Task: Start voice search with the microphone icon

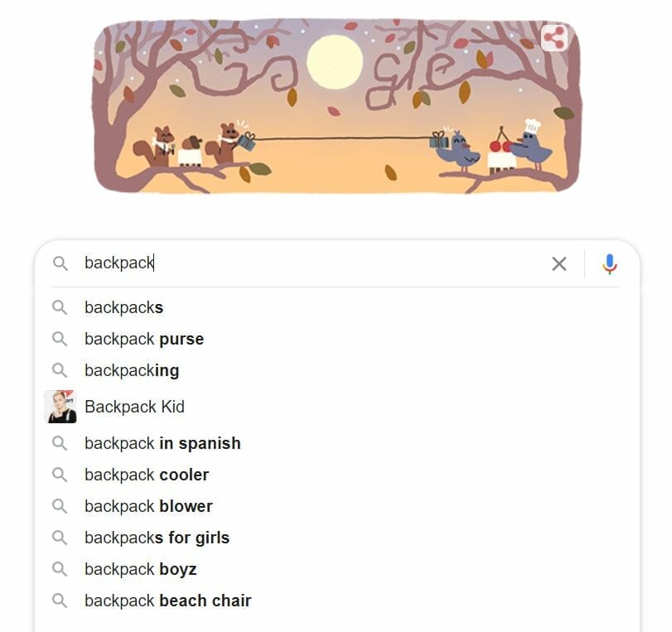Action: (x=609, y=263)
